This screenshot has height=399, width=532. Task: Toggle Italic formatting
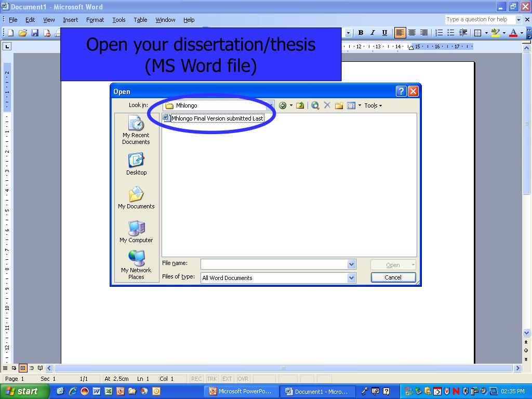click(x=373, y=33)
